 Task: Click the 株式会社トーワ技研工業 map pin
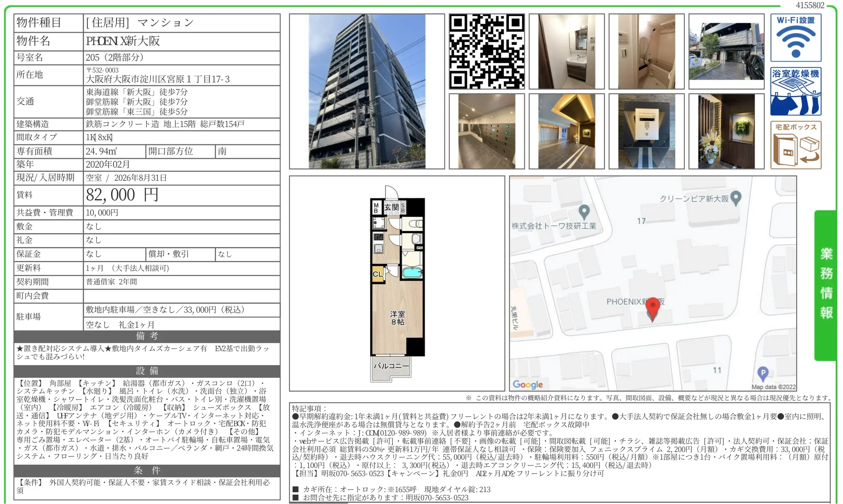(584, 212)
